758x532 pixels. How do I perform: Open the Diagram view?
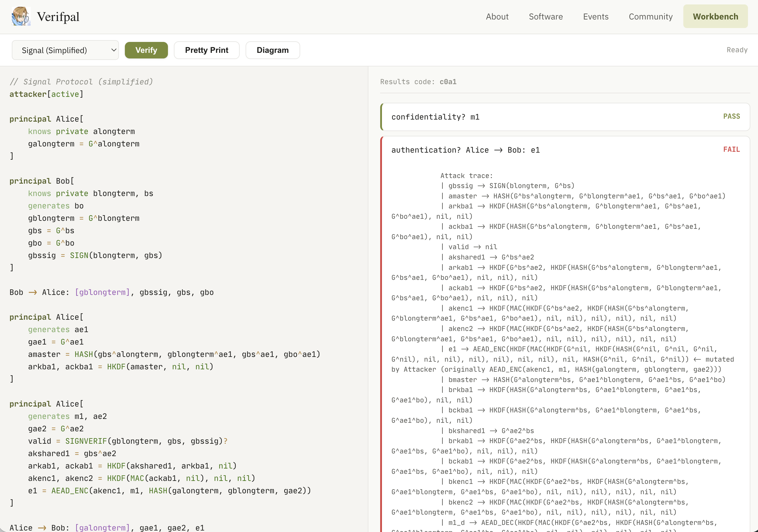[272, 50]
